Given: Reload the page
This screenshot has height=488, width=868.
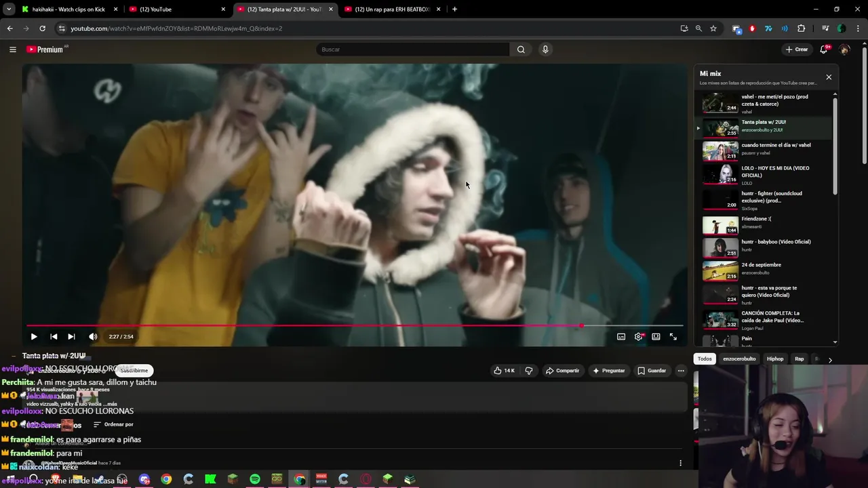Looking at the screenshot, I should tap(42, 28).
